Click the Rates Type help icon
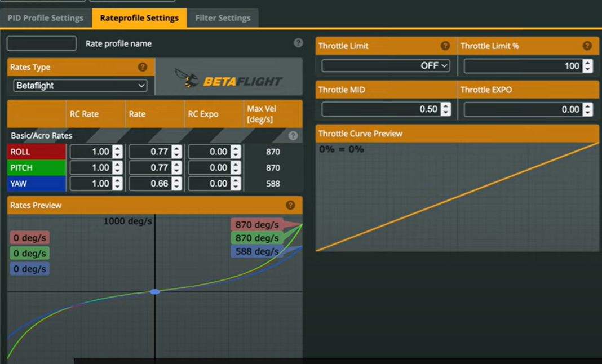Viewport: 602px width, 364px height. pos(143,67)
